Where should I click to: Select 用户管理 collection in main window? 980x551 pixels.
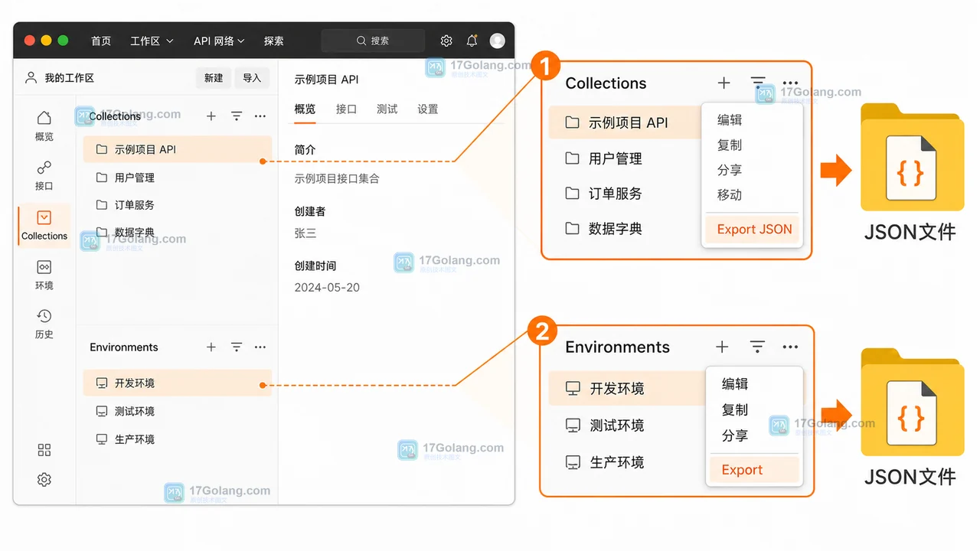click(178, 178)
